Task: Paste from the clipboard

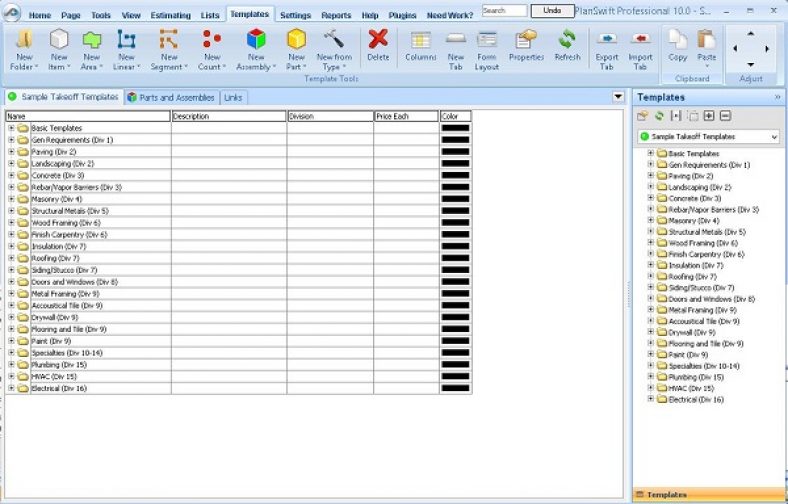Action: (x=706, y=48)
